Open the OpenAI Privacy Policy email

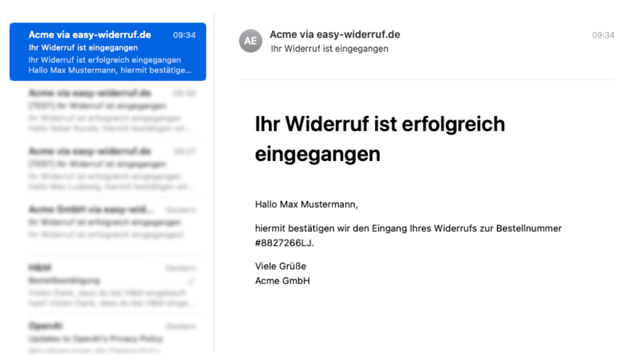click(x=108, y=338)
